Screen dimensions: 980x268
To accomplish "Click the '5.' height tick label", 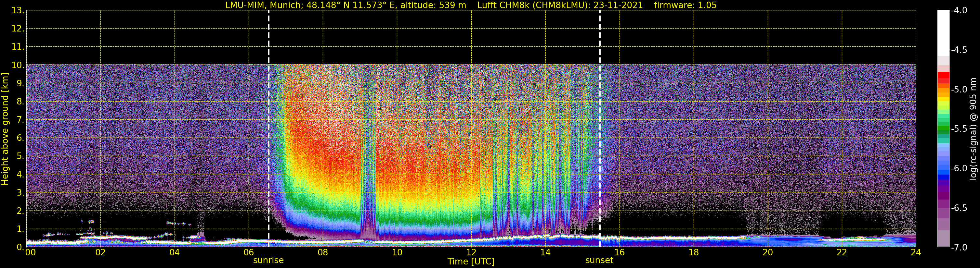I will coord(20,156).
